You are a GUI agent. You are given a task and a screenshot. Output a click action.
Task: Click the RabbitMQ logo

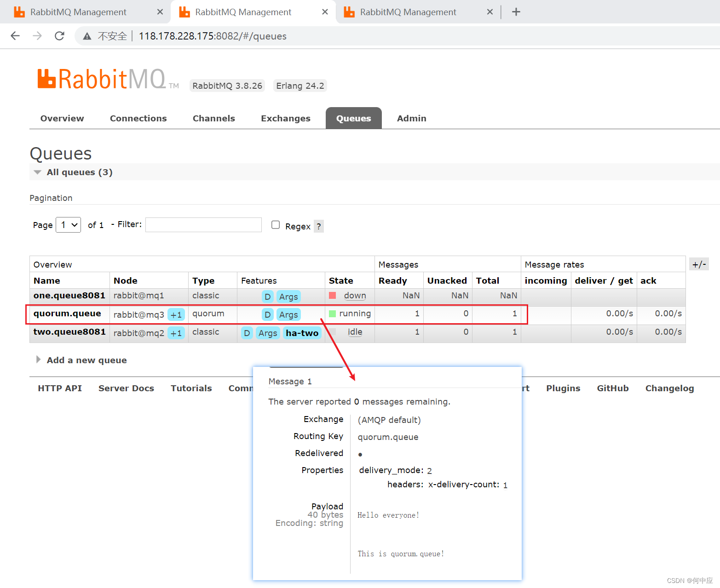(107, 79)
